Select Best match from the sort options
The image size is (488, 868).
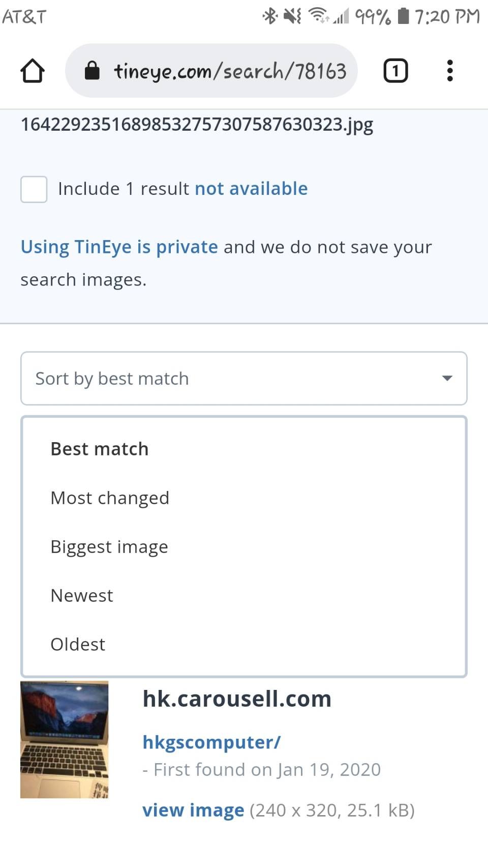pos(100,449)
